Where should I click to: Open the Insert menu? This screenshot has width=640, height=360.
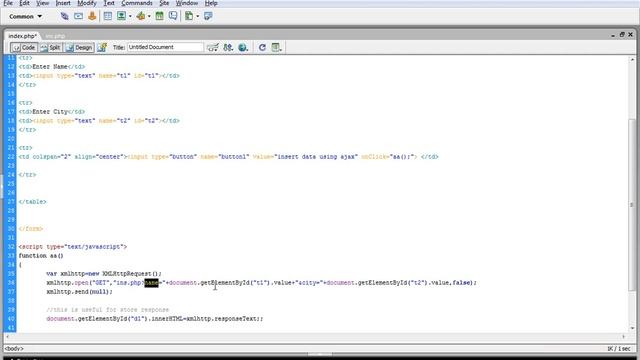click(63, 3)
